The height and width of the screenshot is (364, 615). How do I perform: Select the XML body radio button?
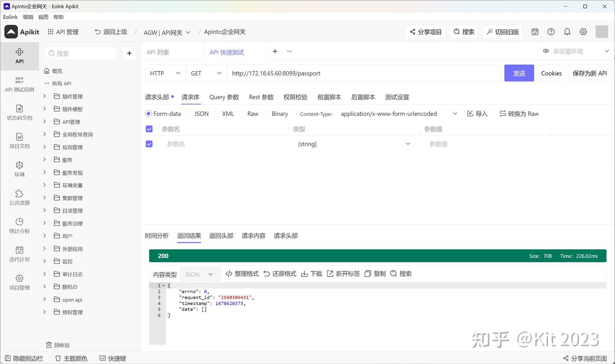click(217, 114)
